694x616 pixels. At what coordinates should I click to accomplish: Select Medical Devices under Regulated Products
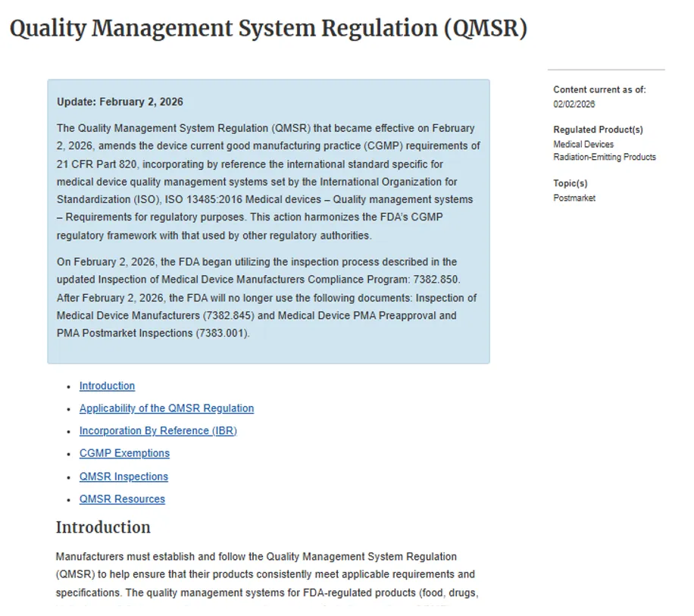tap(583, 144)
